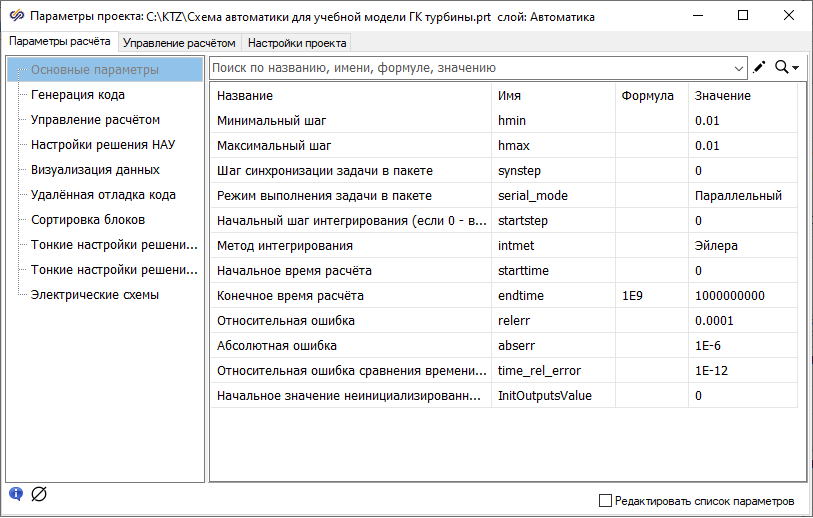Select "Настройки решения НАУ" tree item

pos(103,145)
